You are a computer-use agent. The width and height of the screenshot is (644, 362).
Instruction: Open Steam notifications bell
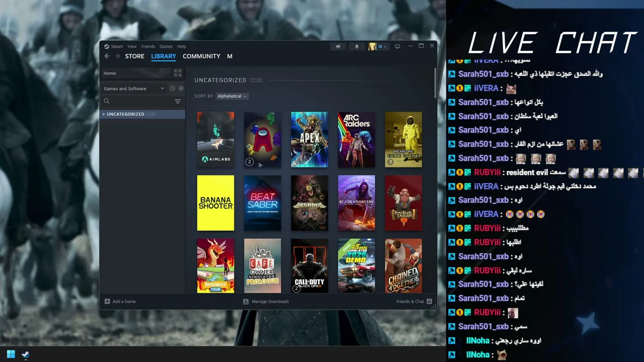tap(357, 46)
